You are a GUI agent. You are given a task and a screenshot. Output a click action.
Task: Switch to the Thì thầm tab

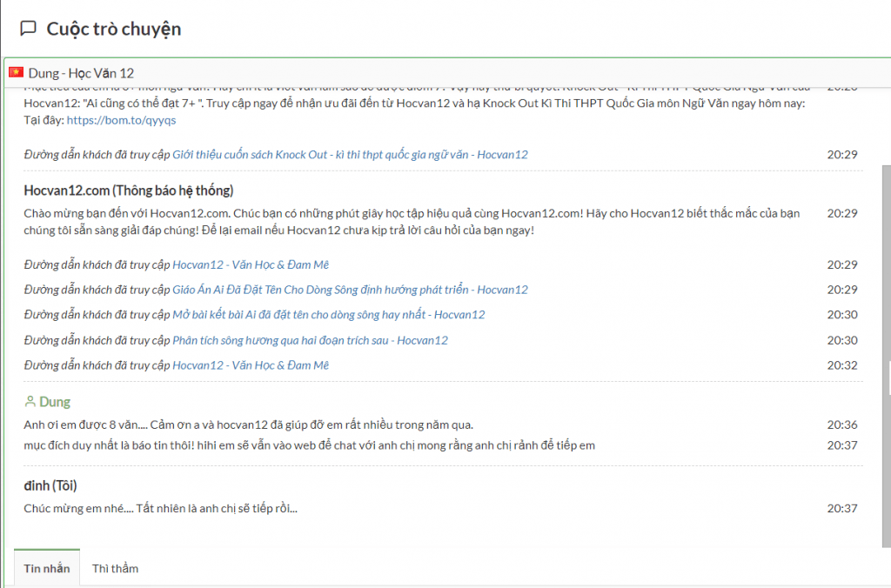(116, 568)
